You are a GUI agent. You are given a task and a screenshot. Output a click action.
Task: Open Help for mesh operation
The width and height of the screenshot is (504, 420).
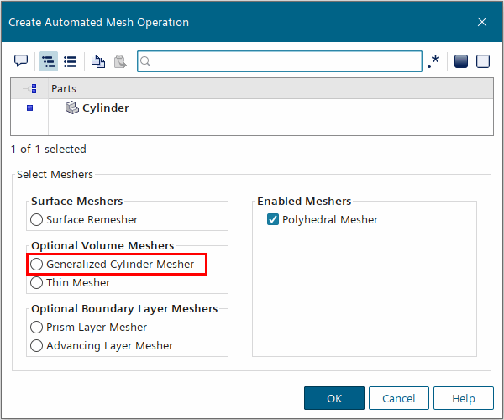pos(464,398)
